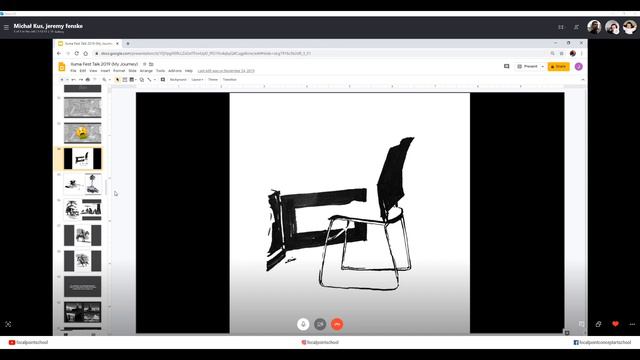Click the add comment toolbar icon
Screen dimensions: 640x360
[x=163, y=80]
